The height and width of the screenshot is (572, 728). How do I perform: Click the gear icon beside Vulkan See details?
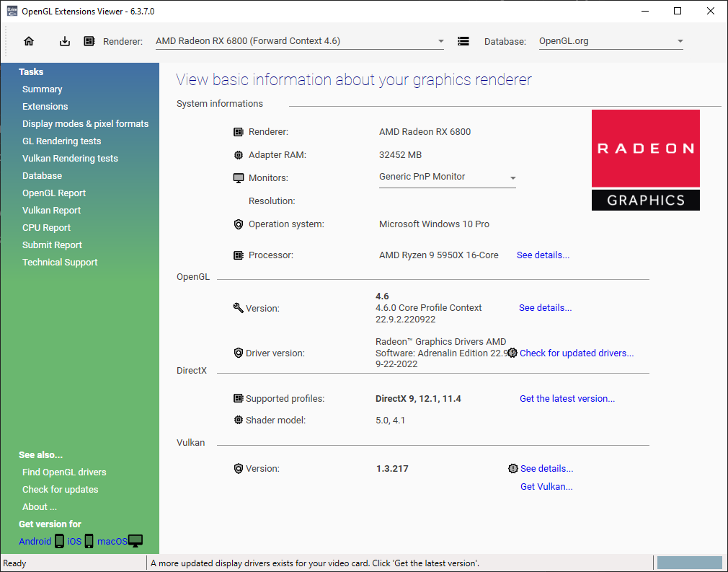[x=513, y=468]
